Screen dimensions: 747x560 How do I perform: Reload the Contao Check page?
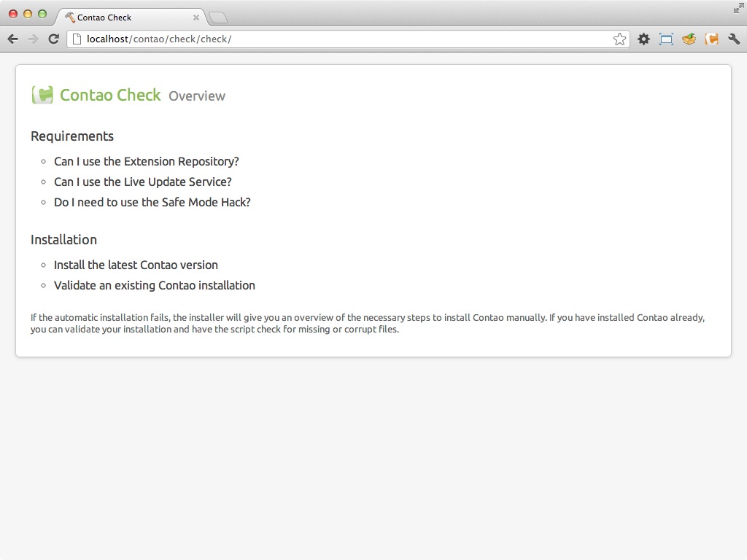[x=54, y=39]
